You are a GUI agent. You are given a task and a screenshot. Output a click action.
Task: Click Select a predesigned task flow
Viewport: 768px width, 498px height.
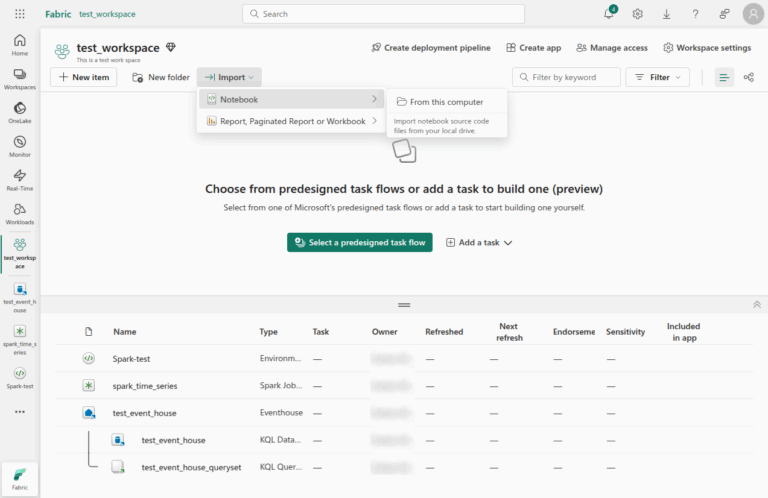tap(359, 242)
